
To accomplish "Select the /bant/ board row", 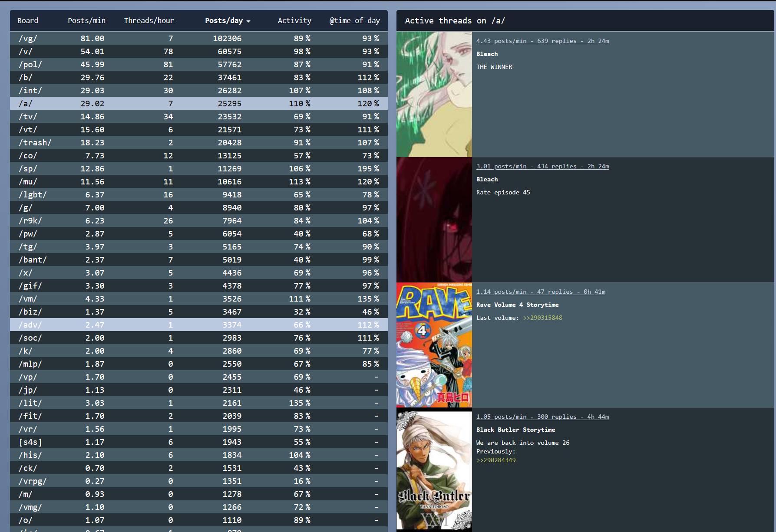I will [x=199, y=259].
